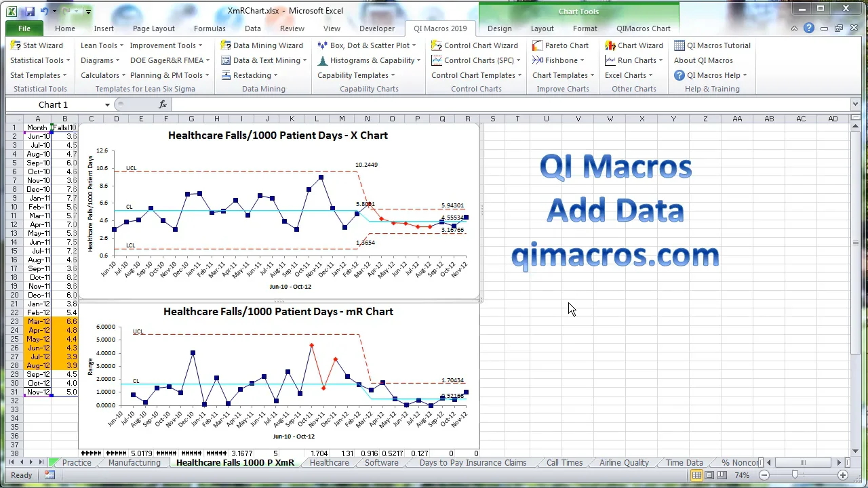The image size is (868, 488).
Task: Select the mR Chart title text
Action: pos(278,312)
